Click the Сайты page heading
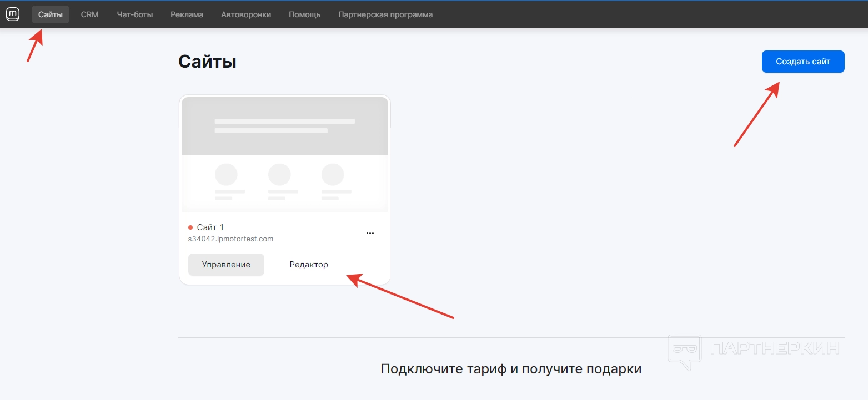 tap(207, 62)
